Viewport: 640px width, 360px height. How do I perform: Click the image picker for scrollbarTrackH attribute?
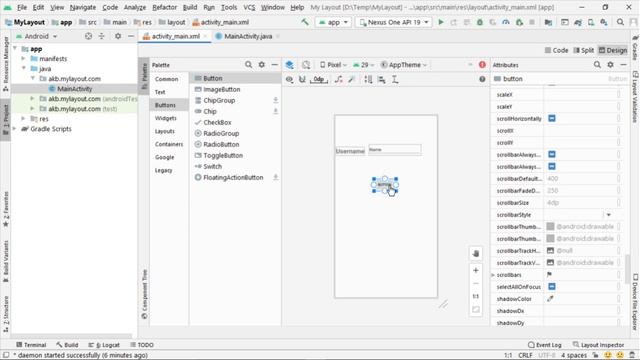click(x=550, y=251)
